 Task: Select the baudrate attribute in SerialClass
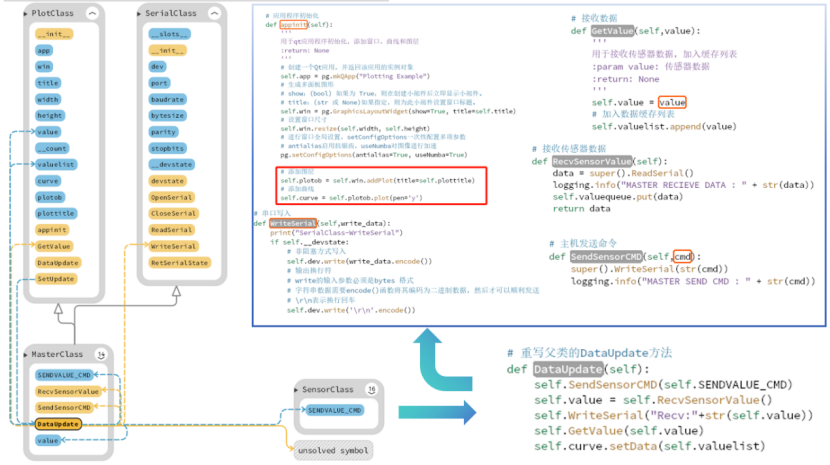(x=166, y=100)
